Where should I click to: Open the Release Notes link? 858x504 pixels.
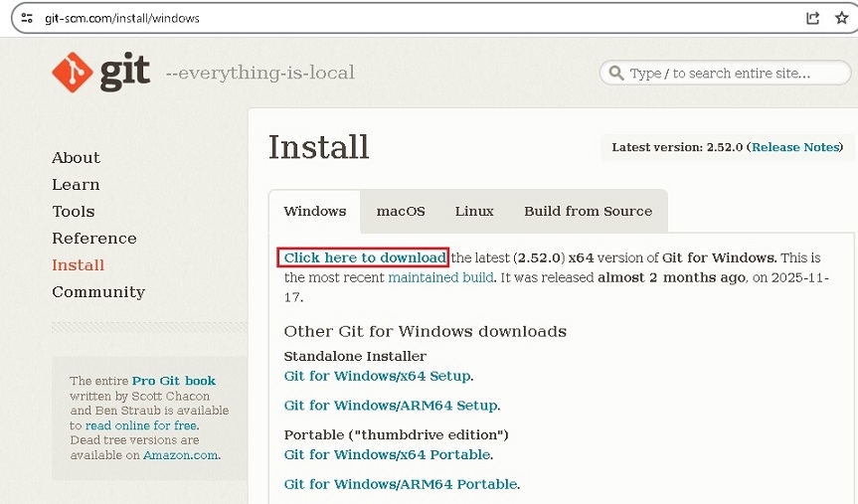(795, 147)
